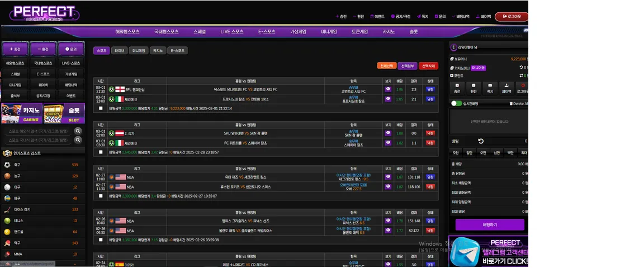Select the basketball (농구) sport icon
The image size is (644, 268).
(7, 176)
